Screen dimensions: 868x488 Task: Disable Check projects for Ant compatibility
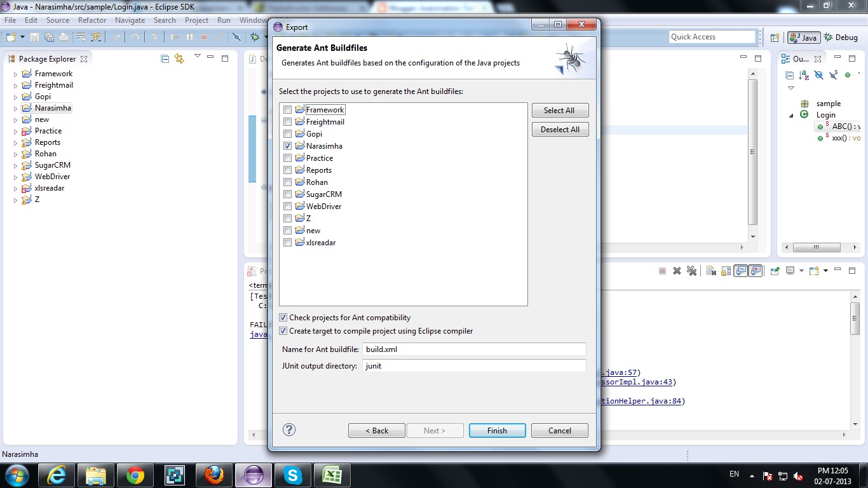282,317
